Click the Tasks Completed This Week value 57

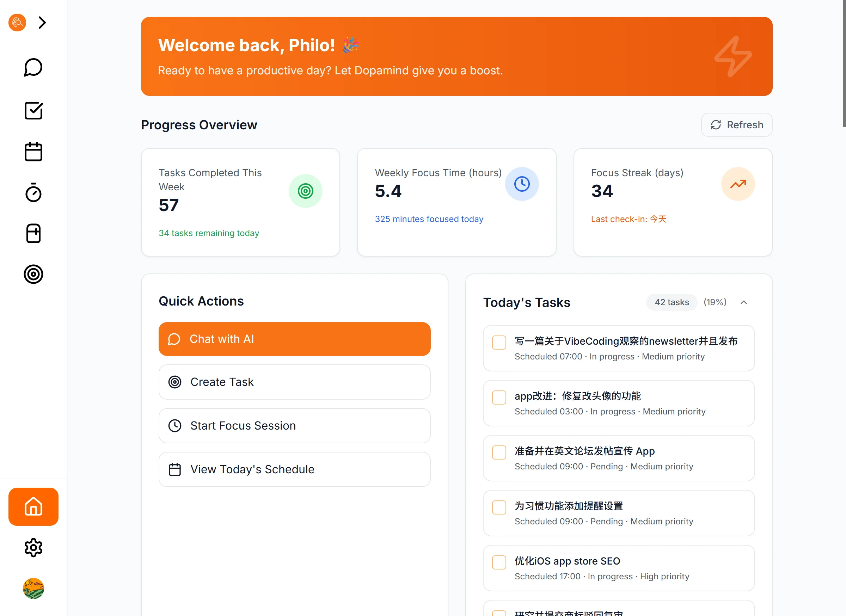pos(168,205)
